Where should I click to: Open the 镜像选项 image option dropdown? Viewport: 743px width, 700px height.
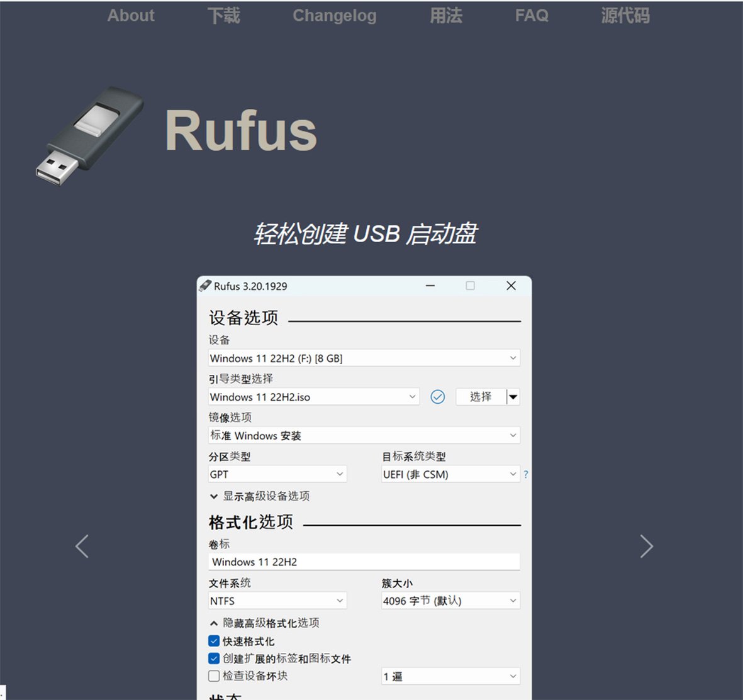(x=364, y=435)
